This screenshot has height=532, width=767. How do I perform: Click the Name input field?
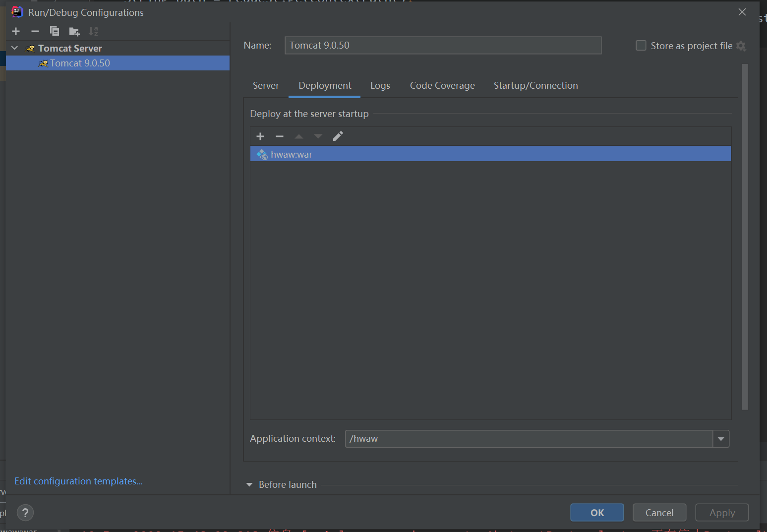[x=443, y=45]
